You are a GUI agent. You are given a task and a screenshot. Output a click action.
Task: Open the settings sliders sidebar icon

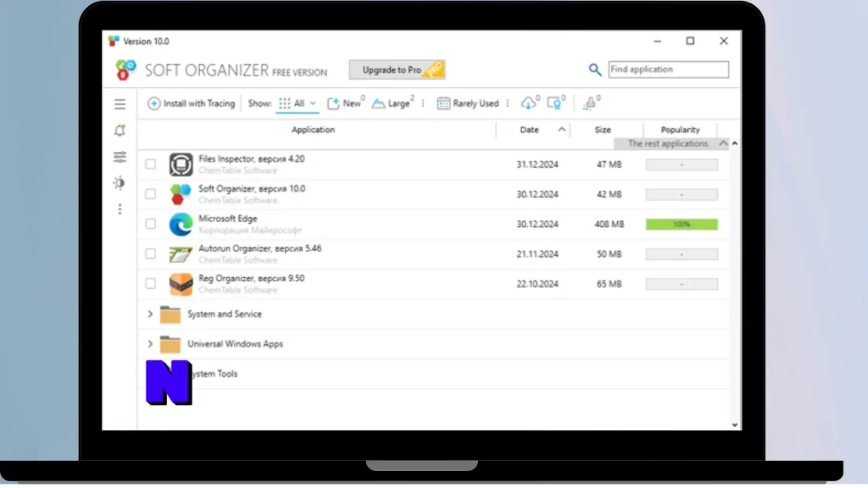(x=120, y=157)
